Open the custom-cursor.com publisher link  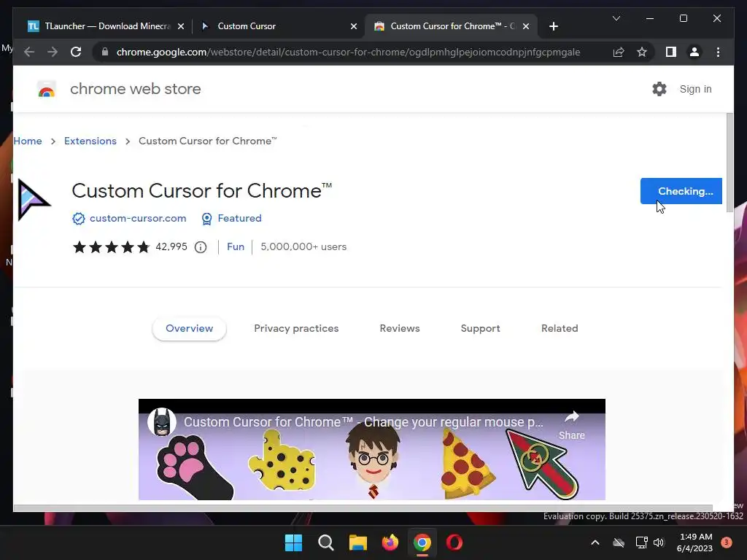[138, 219]
